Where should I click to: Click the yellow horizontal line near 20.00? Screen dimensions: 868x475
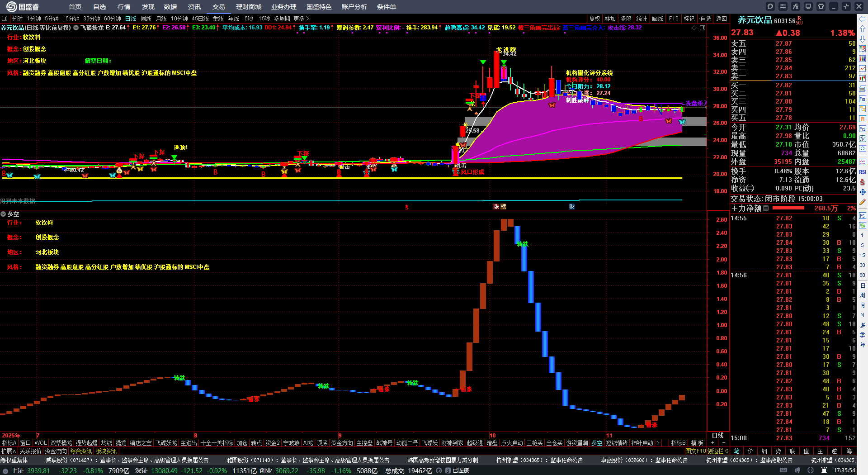[x=342, y=178]
